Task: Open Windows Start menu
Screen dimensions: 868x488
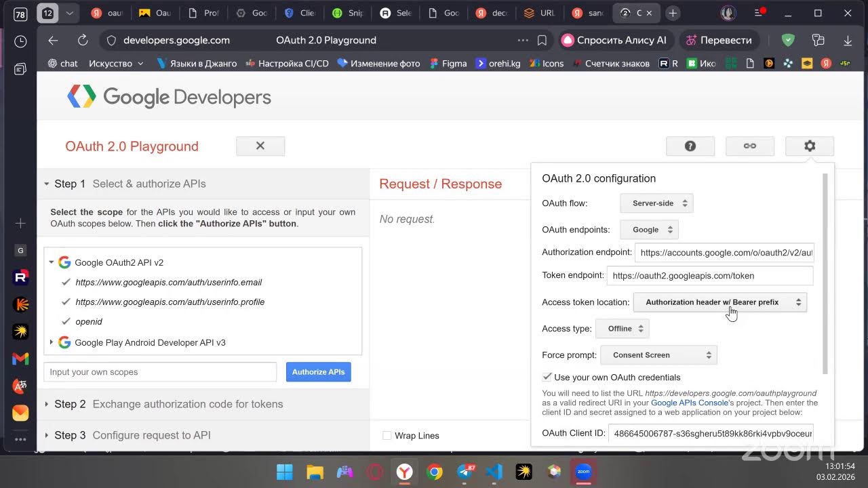Action: point(285,472)
